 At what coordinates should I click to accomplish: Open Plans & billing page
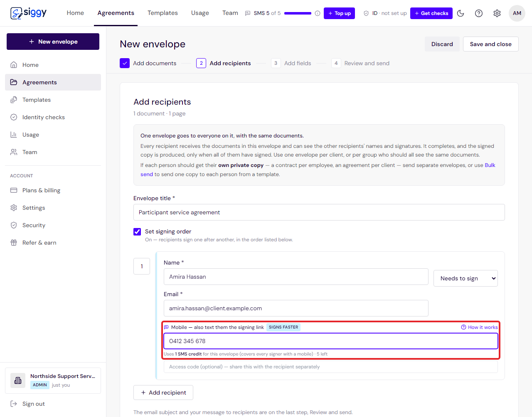(53, 190)
